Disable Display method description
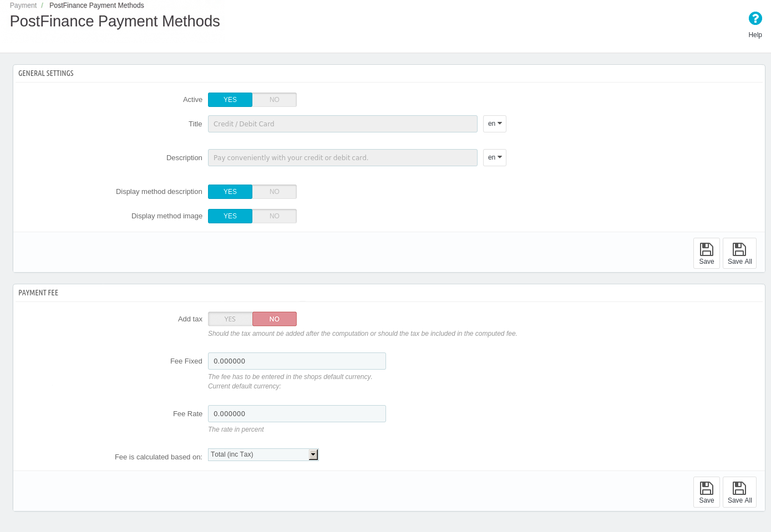The image size is (771, 532). tap(275, 191)
